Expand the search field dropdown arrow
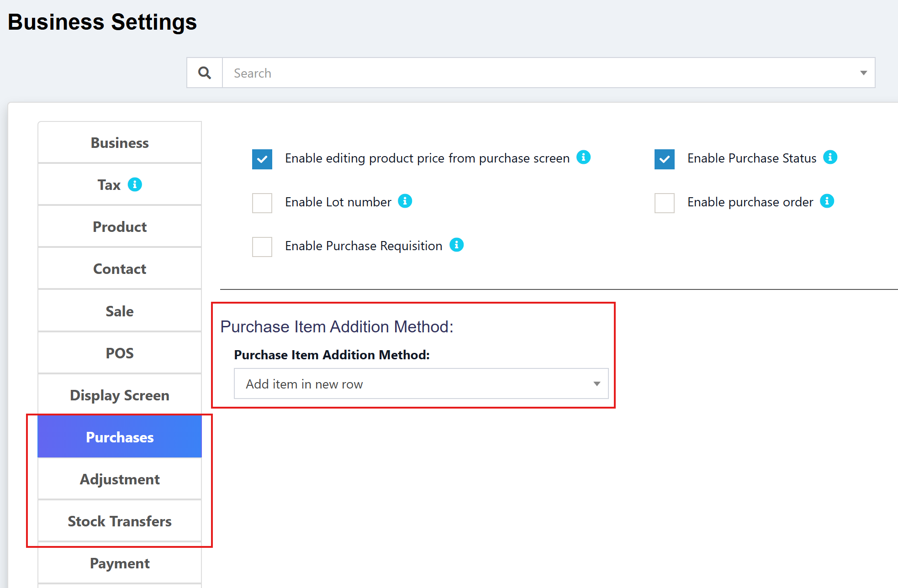Screen dimensions: 898x588 [x=863, y=72]
